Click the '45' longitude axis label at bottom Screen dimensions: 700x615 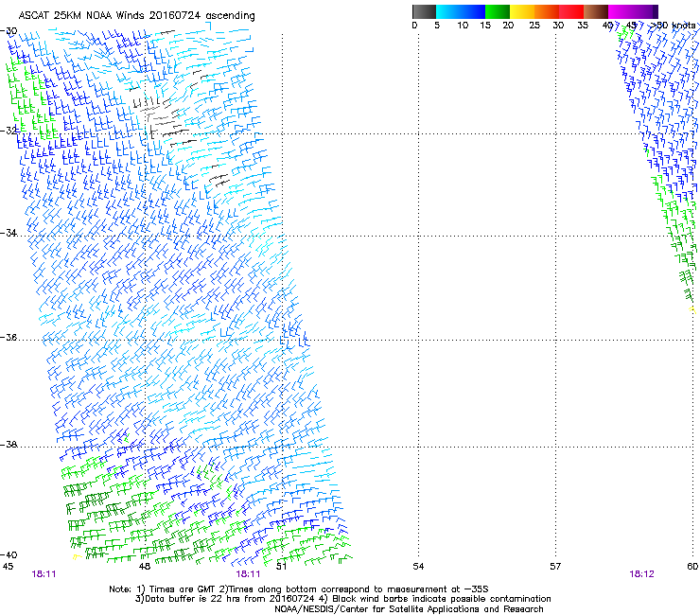pos(8,567)
